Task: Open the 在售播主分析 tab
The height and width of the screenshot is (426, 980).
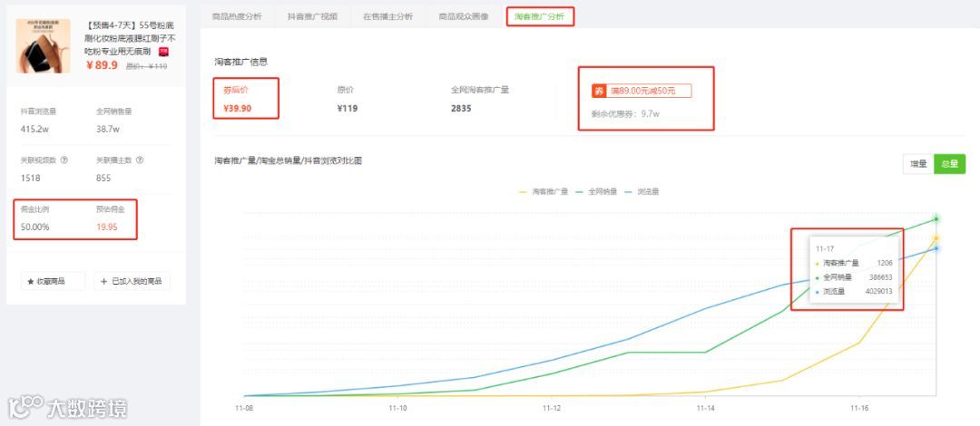Action: [388, 17]
